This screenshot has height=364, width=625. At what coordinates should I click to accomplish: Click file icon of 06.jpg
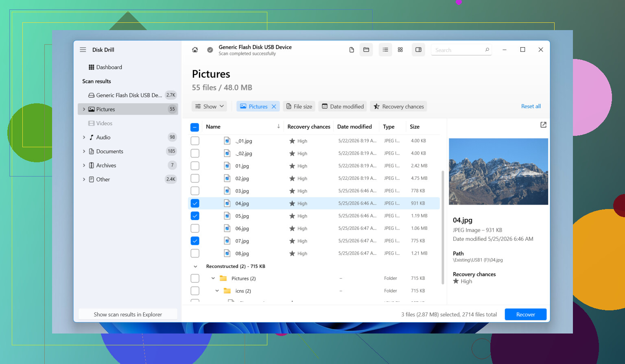point(227,229)
